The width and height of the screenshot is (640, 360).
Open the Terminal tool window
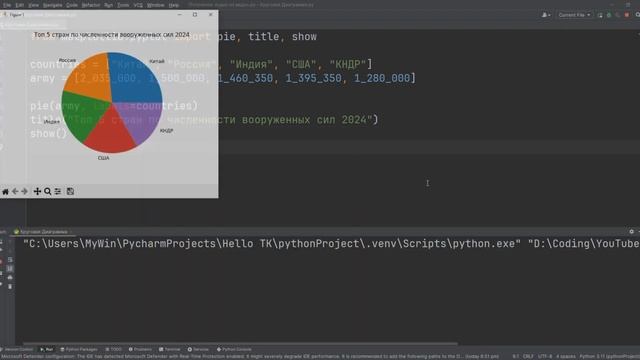(x=169, y=349)
